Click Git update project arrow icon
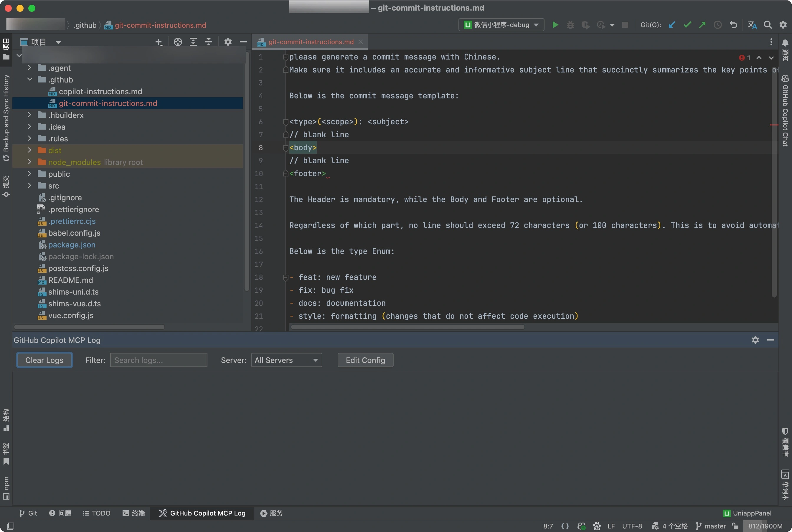Viewport: 792px width, 532px height. click(x=671, y=25)
